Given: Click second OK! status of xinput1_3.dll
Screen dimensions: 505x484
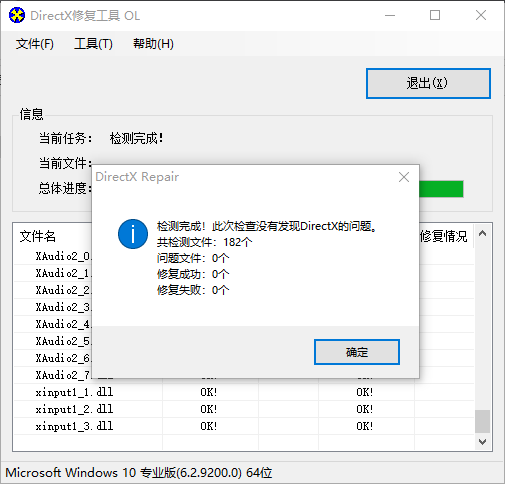Looking at the screenshot, I should [365, 426].
